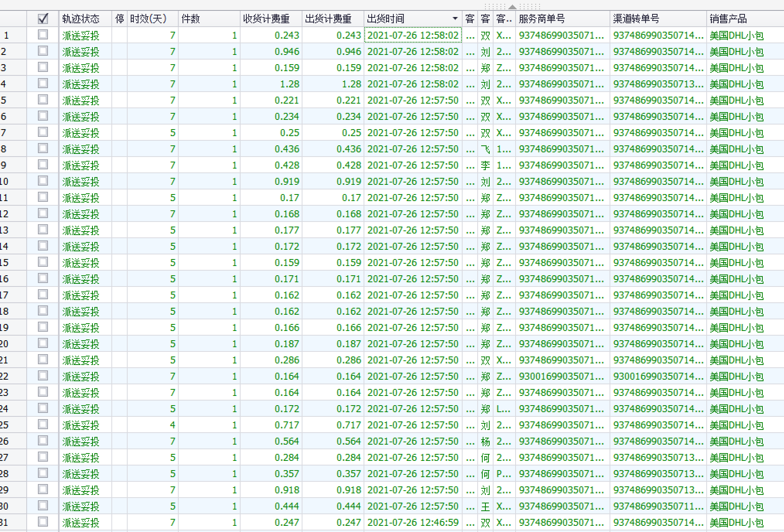
Task: Select the customer code cell P... in row 28
Action: (504, 474)
